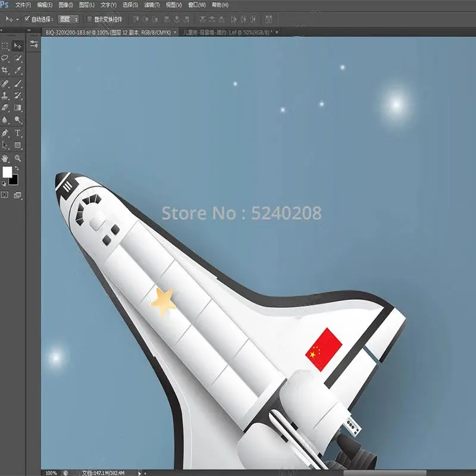
Task: Select the Eyedropper tool
Action: (18, 70)
